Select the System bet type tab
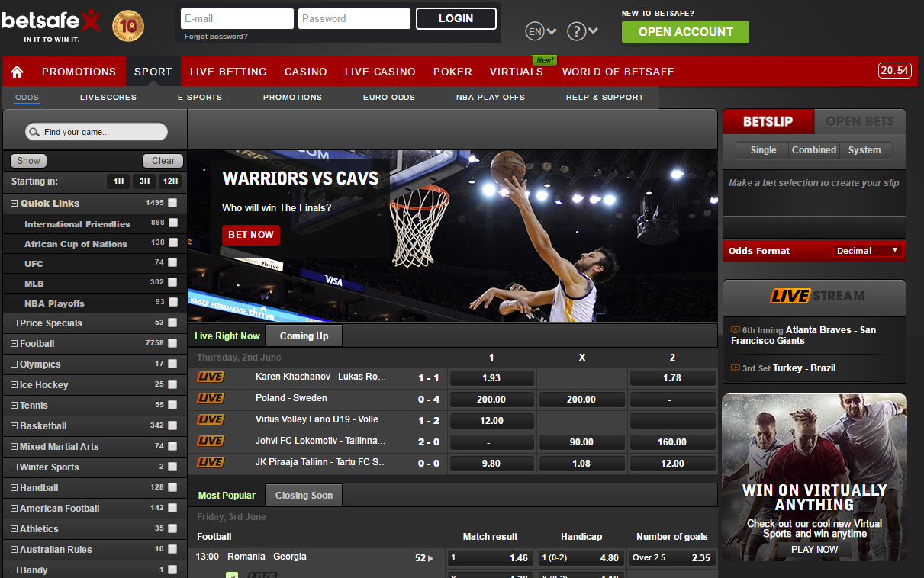924x578 pixels. click(864, 150)
